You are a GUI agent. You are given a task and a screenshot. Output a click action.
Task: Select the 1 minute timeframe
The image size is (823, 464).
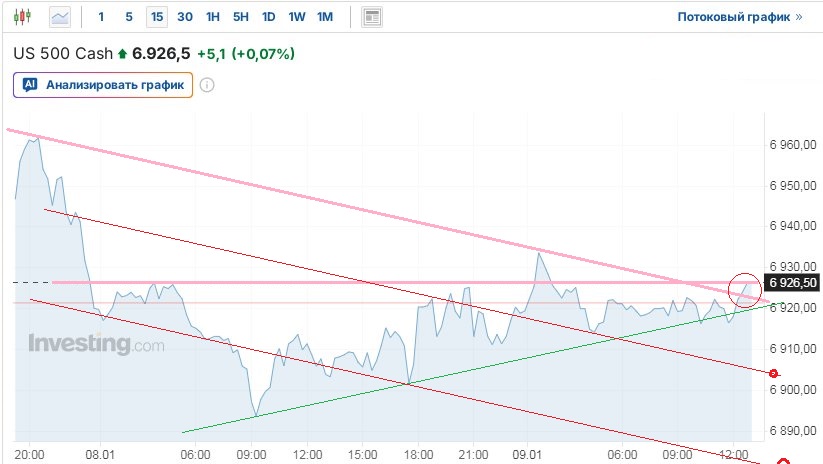point(101,17)
